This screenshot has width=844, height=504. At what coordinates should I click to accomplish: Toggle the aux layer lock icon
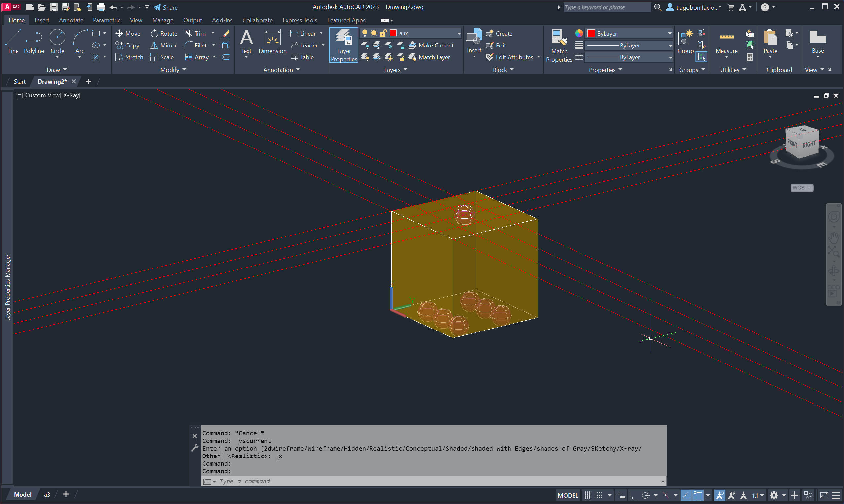coord(383,33)
